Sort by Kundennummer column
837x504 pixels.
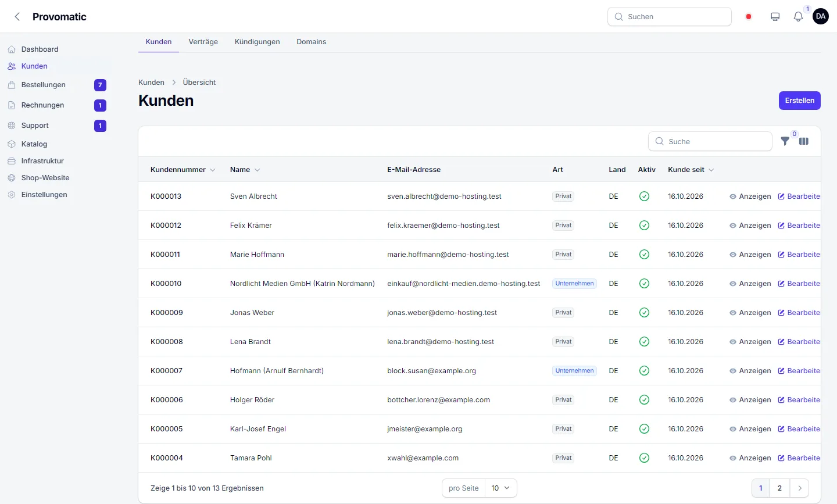(x=183, y=170)
